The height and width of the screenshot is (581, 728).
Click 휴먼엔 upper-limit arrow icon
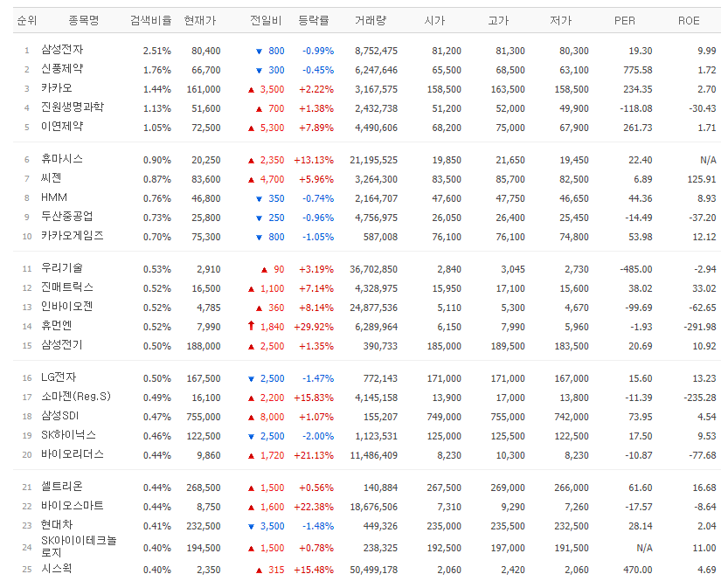[x=251, y=326]
